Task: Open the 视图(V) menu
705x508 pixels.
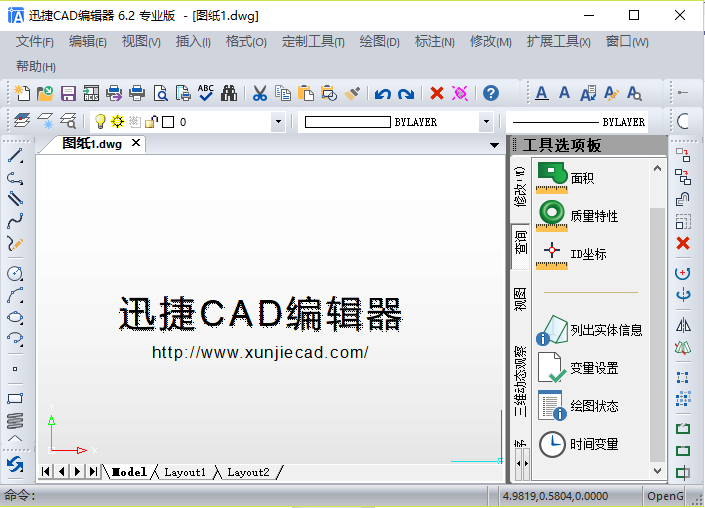Action: (x=141, y=42)
